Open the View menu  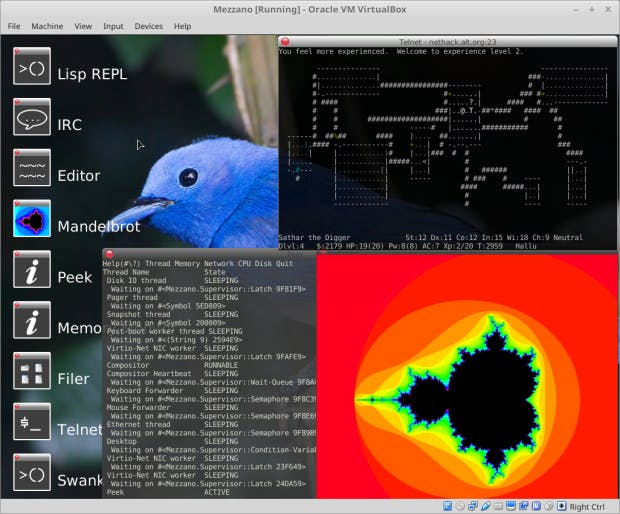click(x=83, y=26)
